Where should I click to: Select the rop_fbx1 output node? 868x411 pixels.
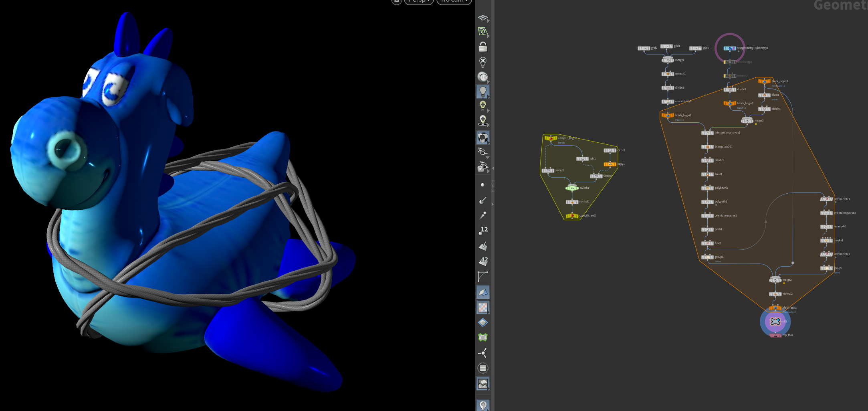tap(775, 336)
